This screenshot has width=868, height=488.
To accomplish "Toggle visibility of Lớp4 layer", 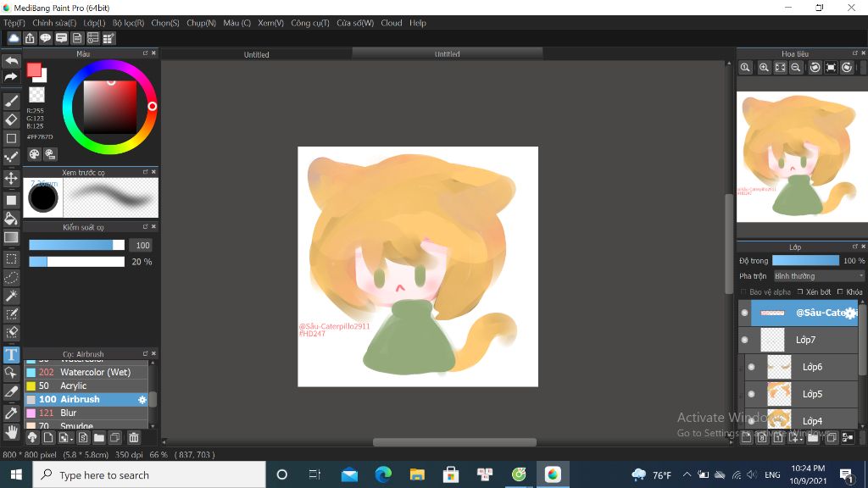I will click(751, 420).
